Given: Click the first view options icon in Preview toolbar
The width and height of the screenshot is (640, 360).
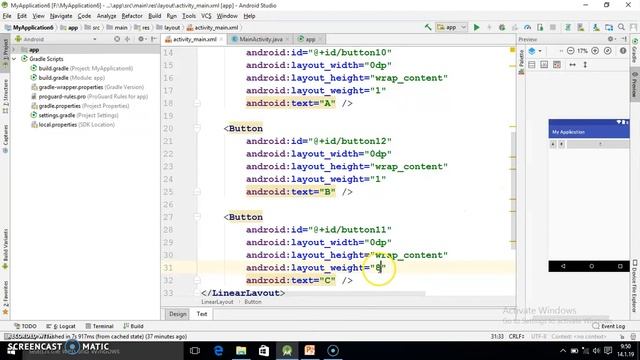Looking at the screenshot, I should coord(531,65).
